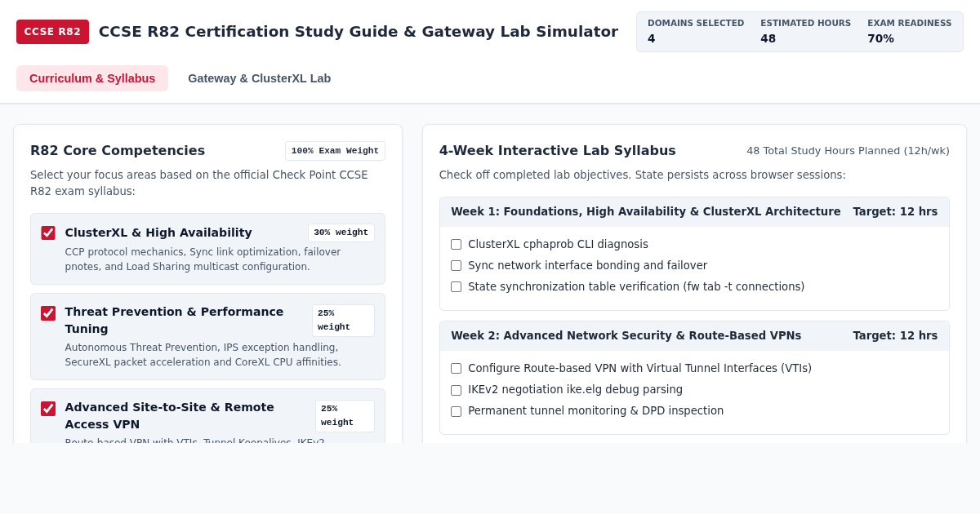Check Sync network interface bonding and failover
980x514 pixels.
click(x=456, y=265)
